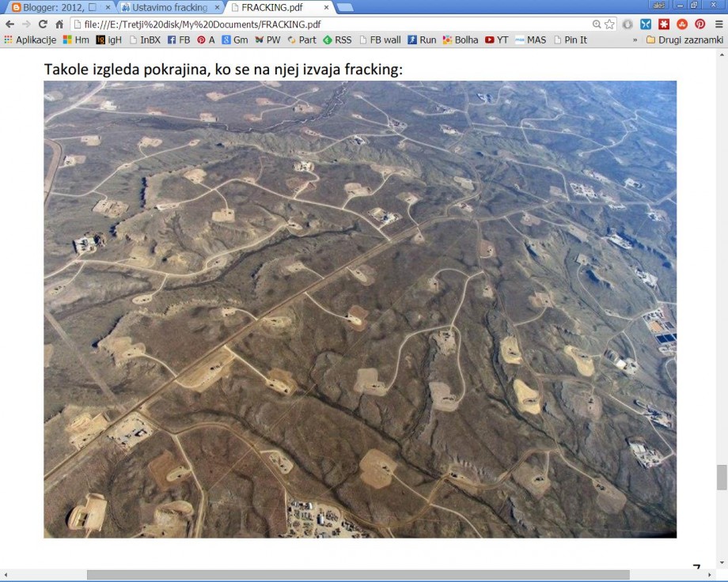Image resolution: width=728 pixels, height=582 pixels.
Task: Click the browser back arrow
Action: [x=9, y=25]
